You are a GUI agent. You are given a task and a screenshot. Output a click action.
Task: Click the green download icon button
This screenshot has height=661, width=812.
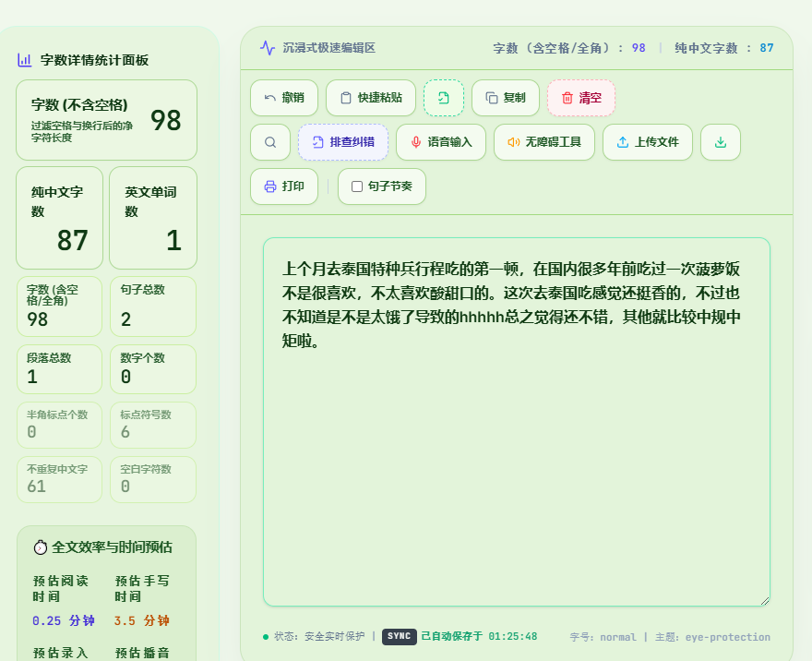point(721,142)
